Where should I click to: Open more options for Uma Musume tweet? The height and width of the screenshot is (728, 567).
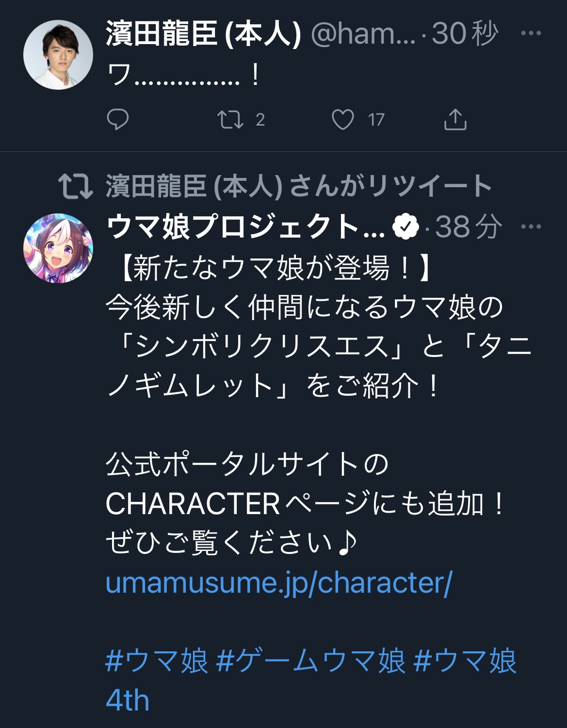[531, 226]
